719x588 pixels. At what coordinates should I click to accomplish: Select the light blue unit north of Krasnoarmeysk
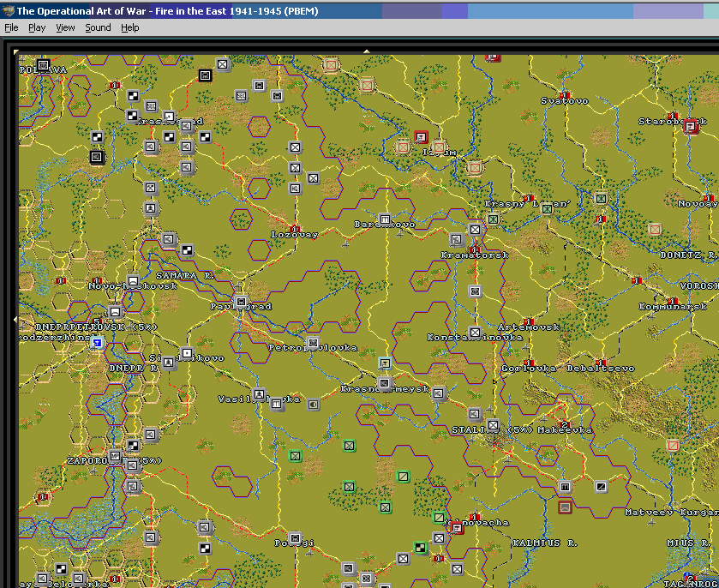click(x=385, y=363)
